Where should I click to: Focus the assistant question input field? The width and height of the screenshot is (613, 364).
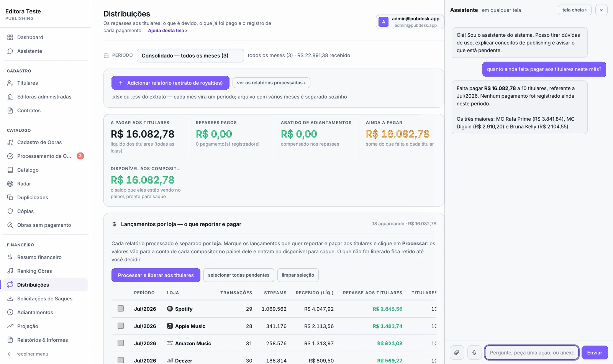tap(532, 353)
